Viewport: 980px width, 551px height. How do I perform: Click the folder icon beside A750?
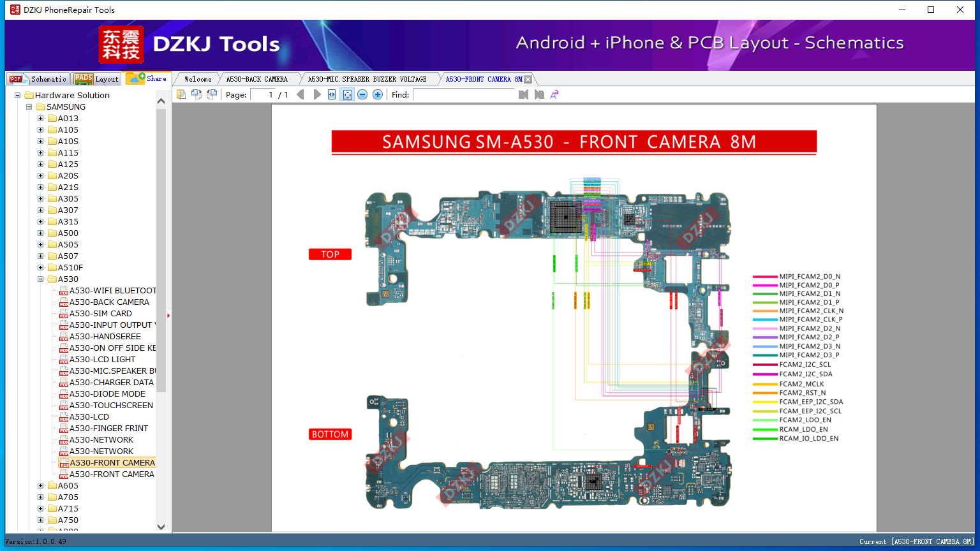[x=52, y=520]
